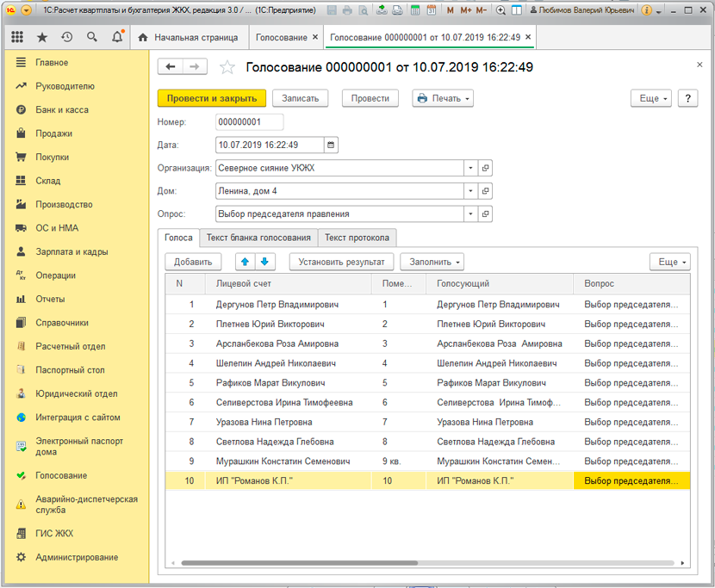This screenshot has width=715, height=588.
Task: Open the Печать dropdown button
Action: coord(443,98)
